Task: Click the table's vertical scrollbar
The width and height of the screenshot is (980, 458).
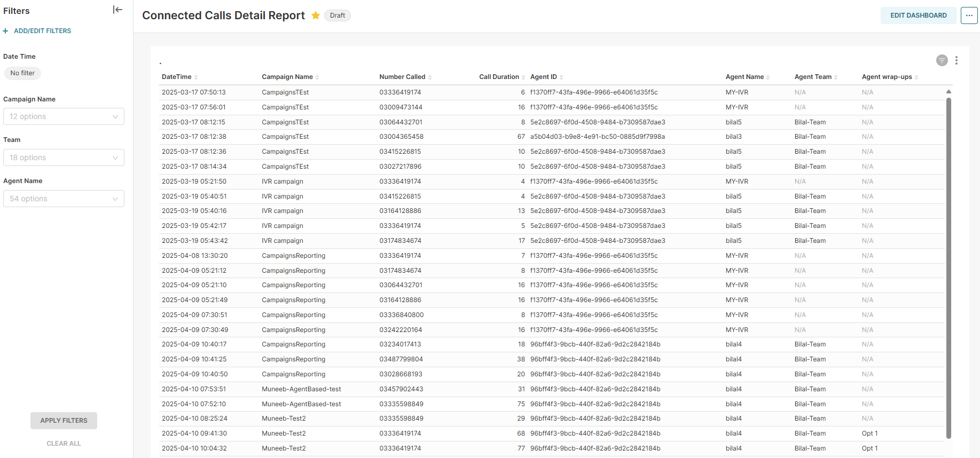Action: pos(948,267)
